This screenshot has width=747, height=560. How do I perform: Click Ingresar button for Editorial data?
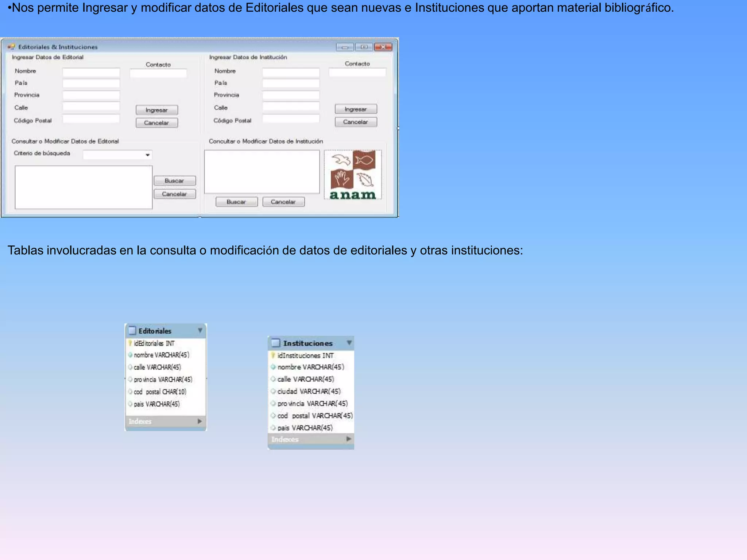(157, 110)
